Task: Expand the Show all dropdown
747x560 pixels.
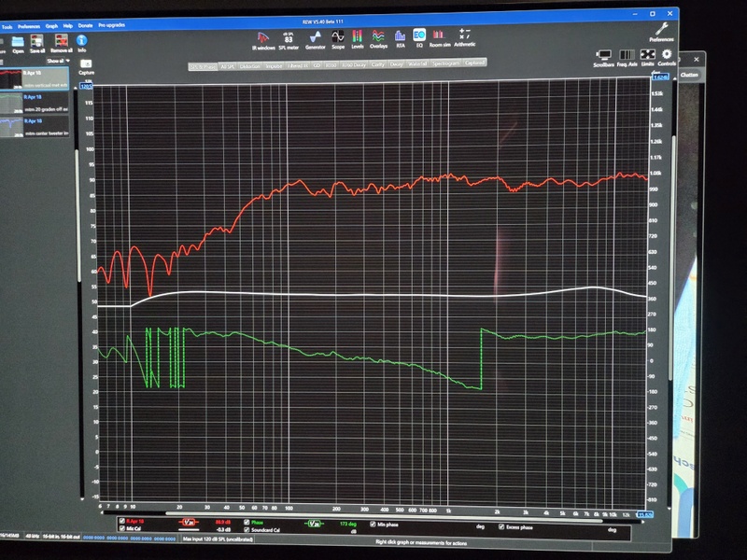Action: tap(58, 61)
